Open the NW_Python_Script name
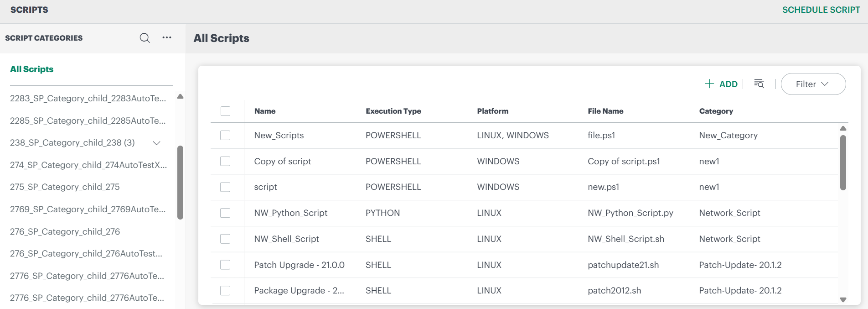This screenshot has height=309, width=868. coord(291,213)
